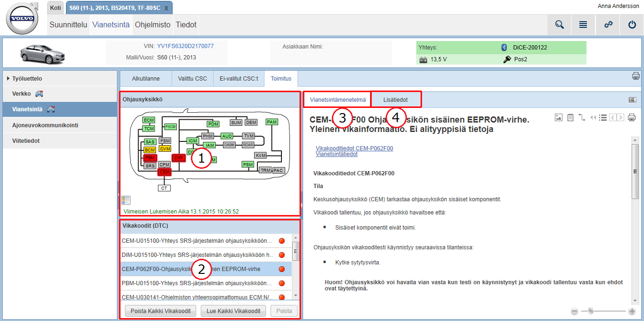The height and width of the screenshot is (321, 644).
Task: Click Poista Kaikki Vikakoodit button
Action: pyautogui.click(x=161, y=311)
